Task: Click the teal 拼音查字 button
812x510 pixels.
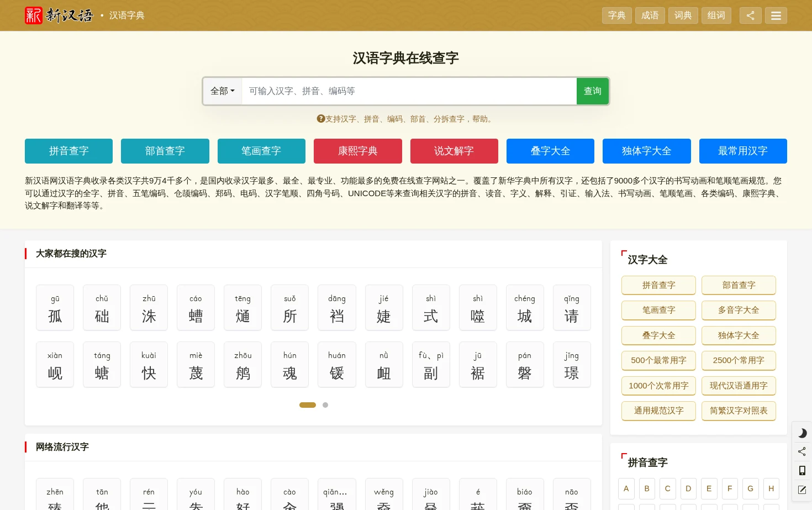Action: coord(68,151)
